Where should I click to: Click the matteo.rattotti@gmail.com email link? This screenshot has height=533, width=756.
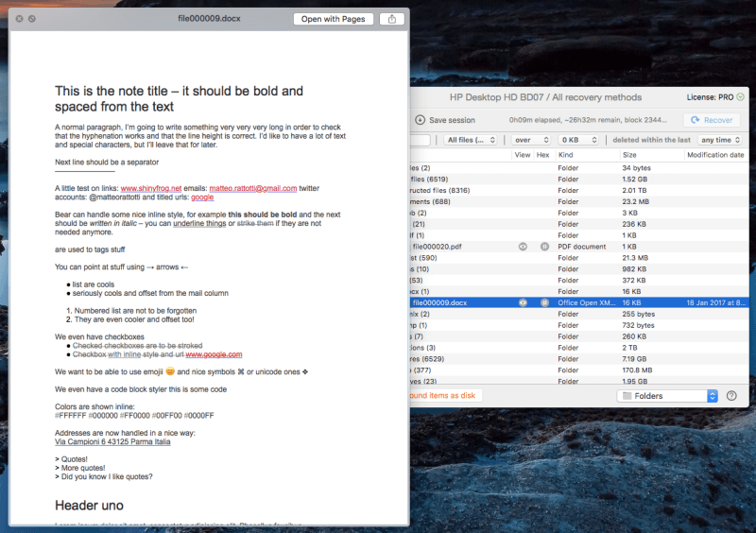point(253,188)
